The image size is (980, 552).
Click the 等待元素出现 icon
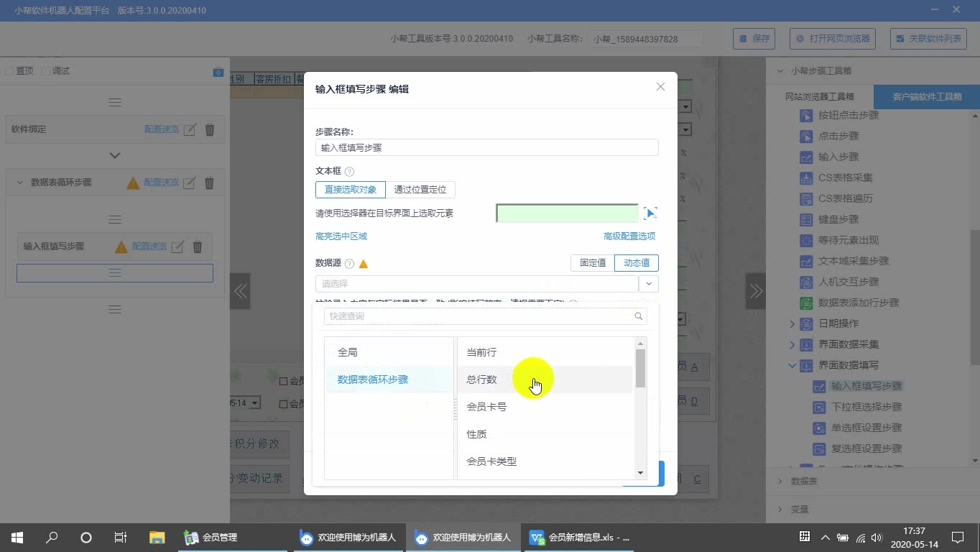click(806, 240)
